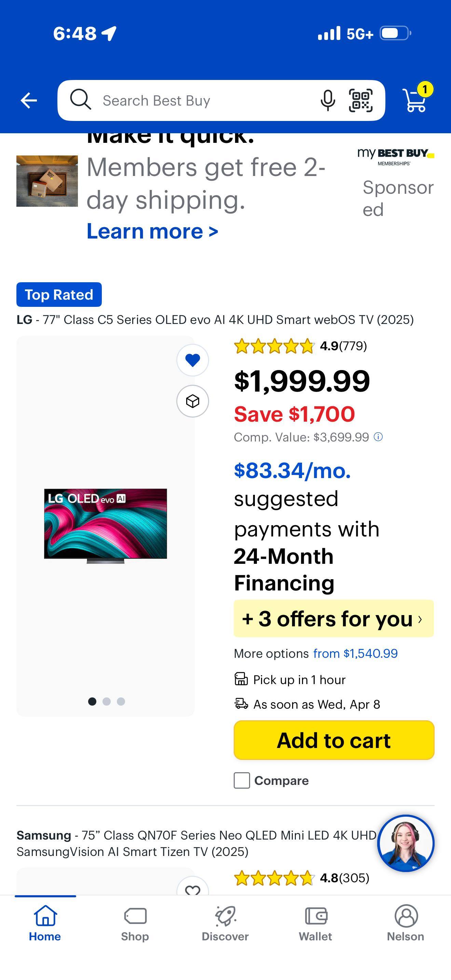The width and height of the screenshot is (451, 980).
Task: View more options from $1,540.99
Action: (x=355, y=653)
